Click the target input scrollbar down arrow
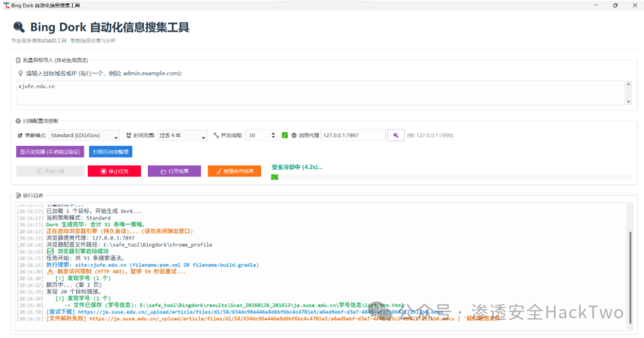 click(x=628, y=102)
